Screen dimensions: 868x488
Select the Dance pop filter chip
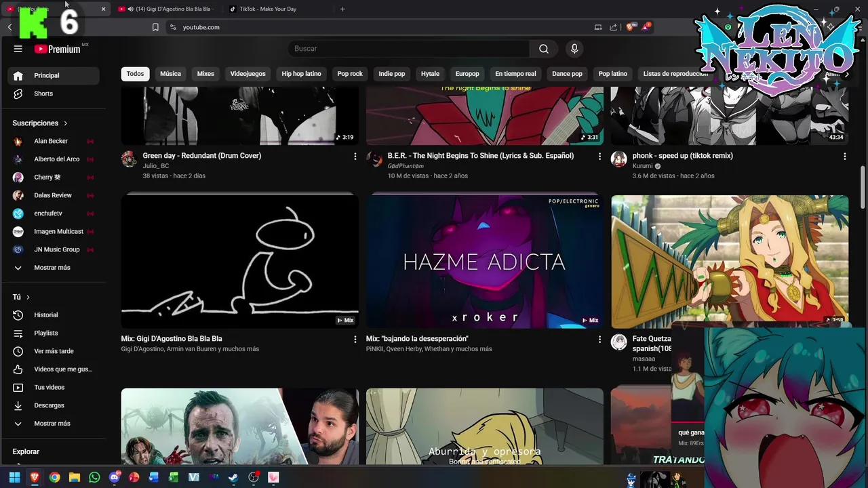point(567,74)
